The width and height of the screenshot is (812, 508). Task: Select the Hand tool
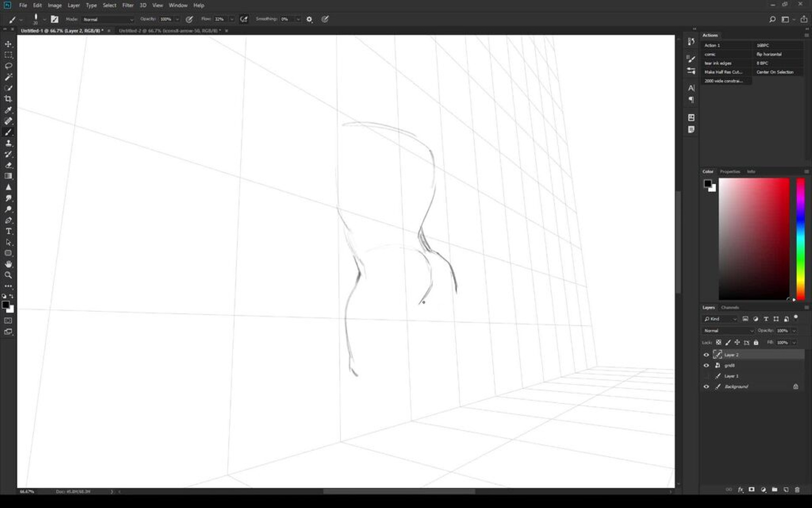tap(8, 264)
